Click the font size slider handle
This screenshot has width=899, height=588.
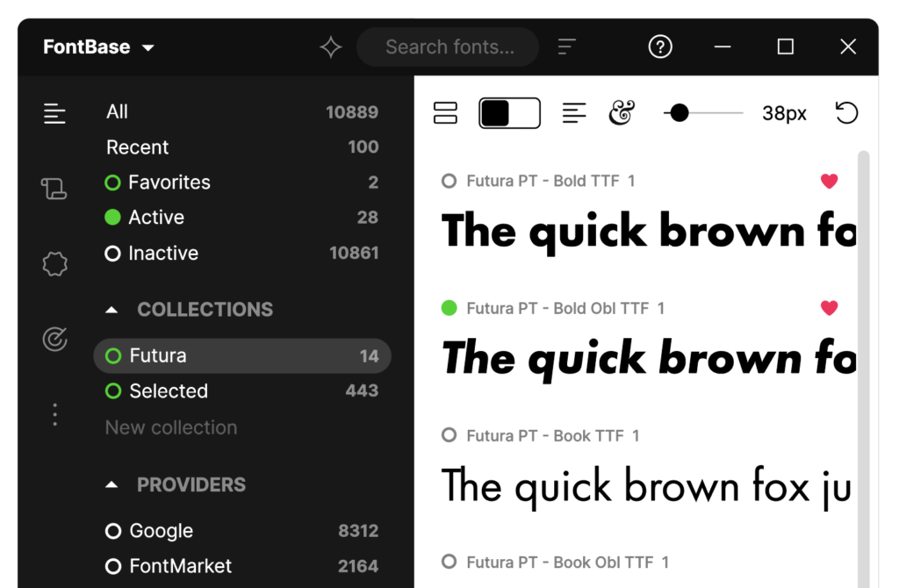pyautogui.click(x=680, y=113)
